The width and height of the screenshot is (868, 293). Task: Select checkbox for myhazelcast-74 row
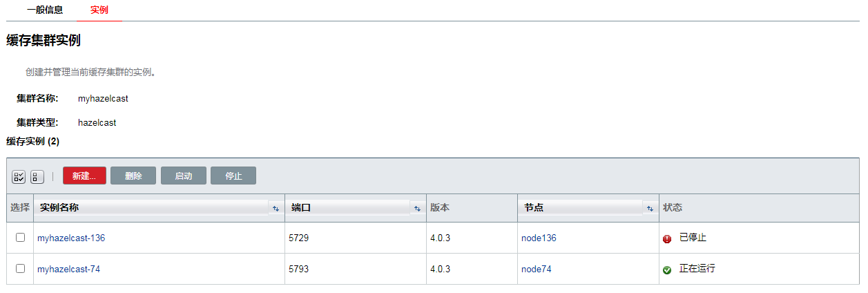pyautogui.click(x=20, y=268)
